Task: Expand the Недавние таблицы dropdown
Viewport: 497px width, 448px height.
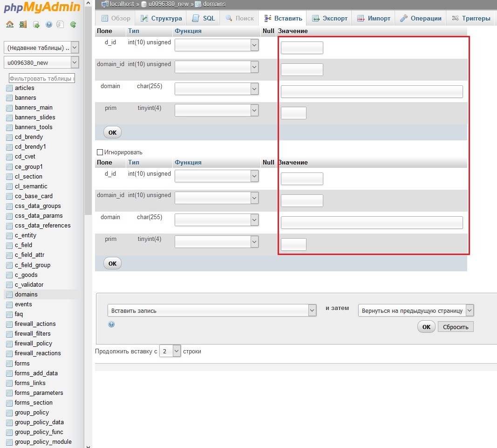Action: pos(41,48)
